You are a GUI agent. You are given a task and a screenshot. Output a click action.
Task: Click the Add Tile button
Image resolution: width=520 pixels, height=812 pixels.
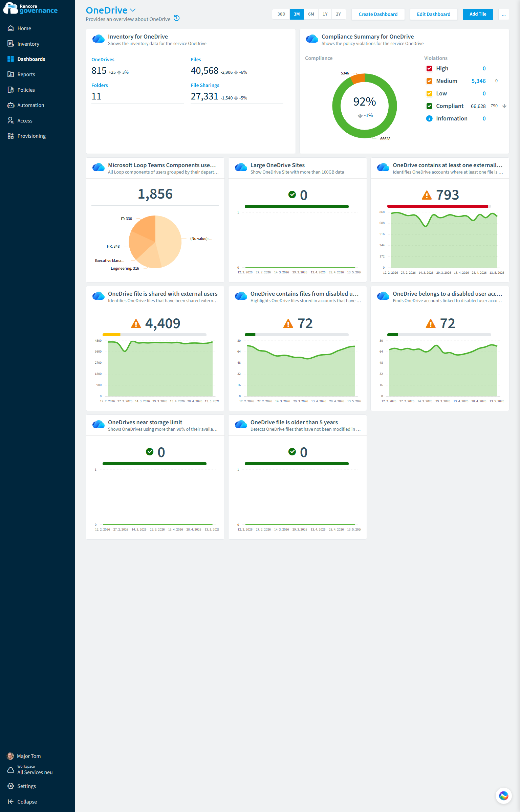[x=478, y=14]
